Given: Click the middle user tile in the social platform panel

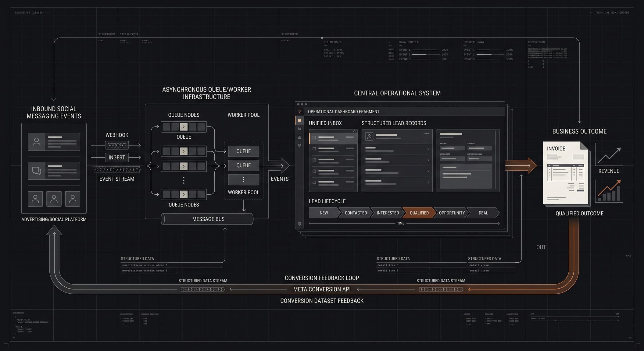Looking at the screenshot, I should (54, 199).
